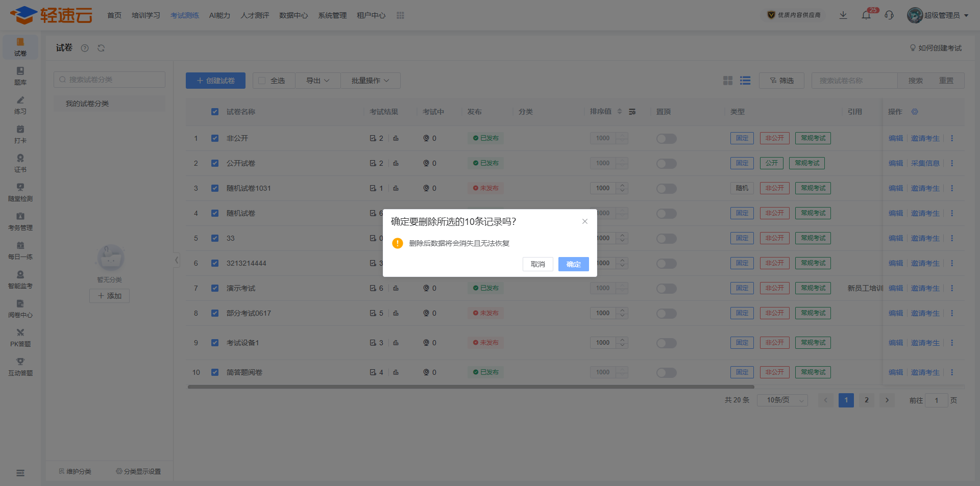Toggle pin switch for 非公开 row
Viewport: 980px width, 486px height.
tap(666, 139)
